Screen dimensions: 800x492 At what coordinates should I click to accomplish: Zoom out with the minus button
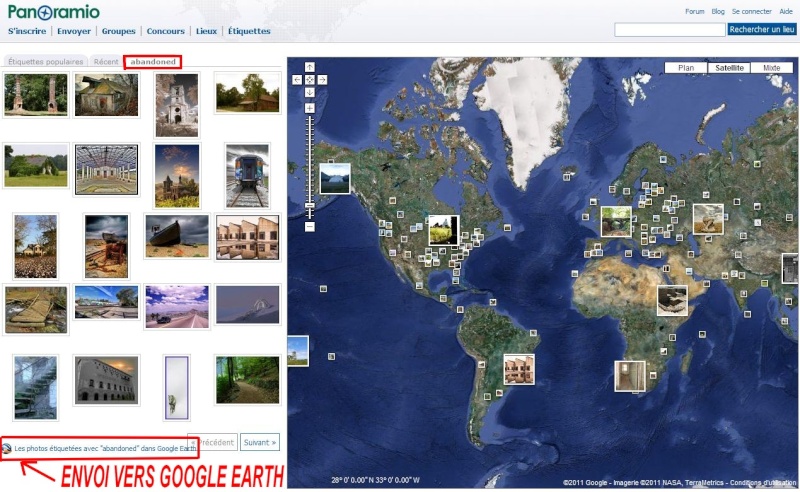coord(310,227)
